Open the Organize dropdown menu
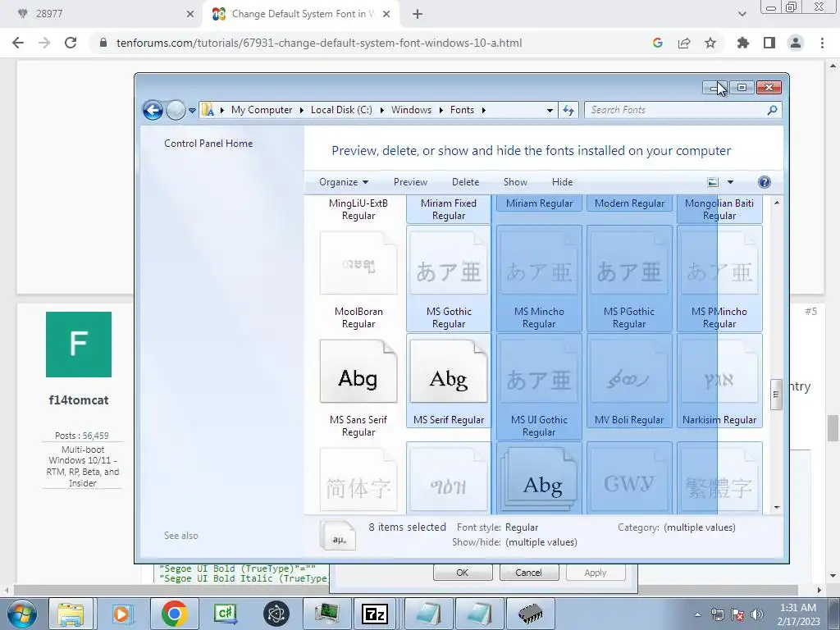Image resolution: width=840 pixels, height=630 pixels. pyautogui.click(x=344, y=182)
